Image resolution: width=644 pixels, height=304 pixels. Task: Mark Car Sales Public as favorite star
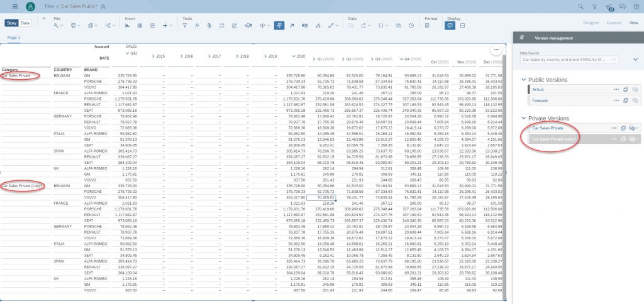[103, 6]
